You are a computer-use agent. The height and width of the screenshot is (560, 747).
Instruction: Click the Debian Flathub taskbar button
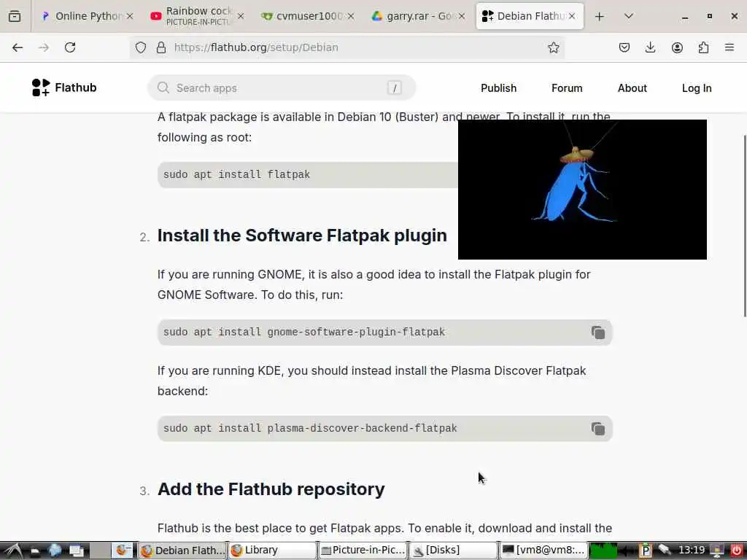tap(182, 551)
